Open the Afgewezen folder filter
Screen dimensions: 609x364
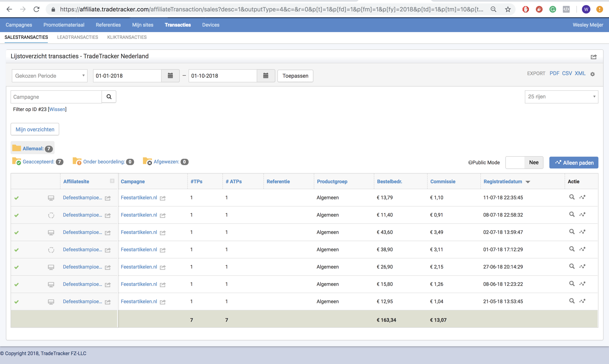coord(166,162)
